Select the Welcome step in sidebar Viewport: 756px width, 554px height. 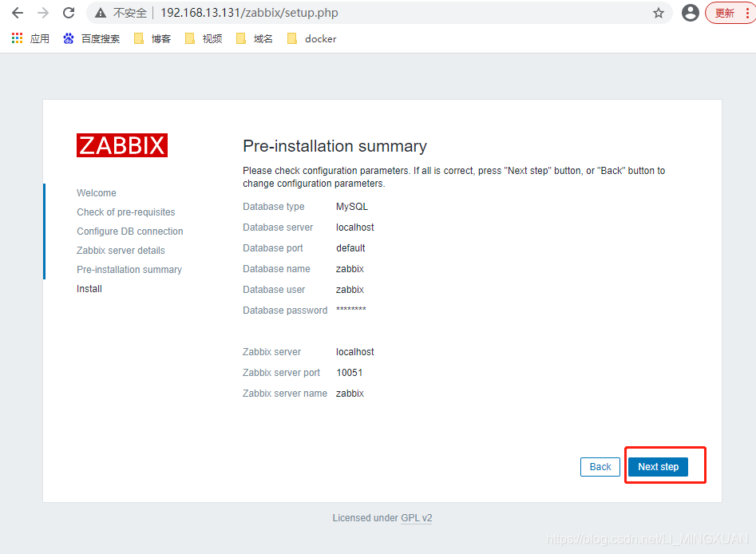click(97, 193)
